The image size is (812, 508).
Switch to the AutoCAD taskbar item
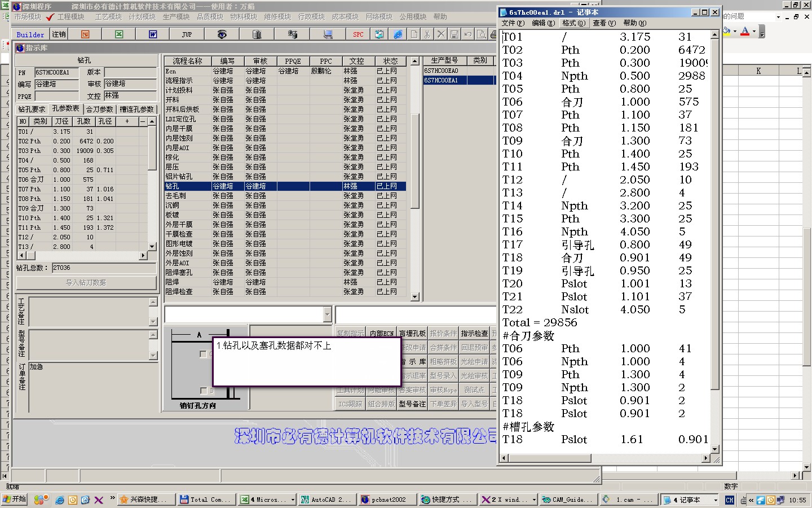(326, 500)
